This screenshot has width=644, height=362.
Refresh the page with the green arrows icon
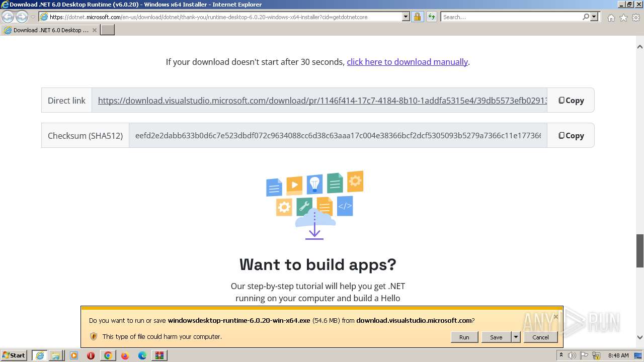coord(431,17)
